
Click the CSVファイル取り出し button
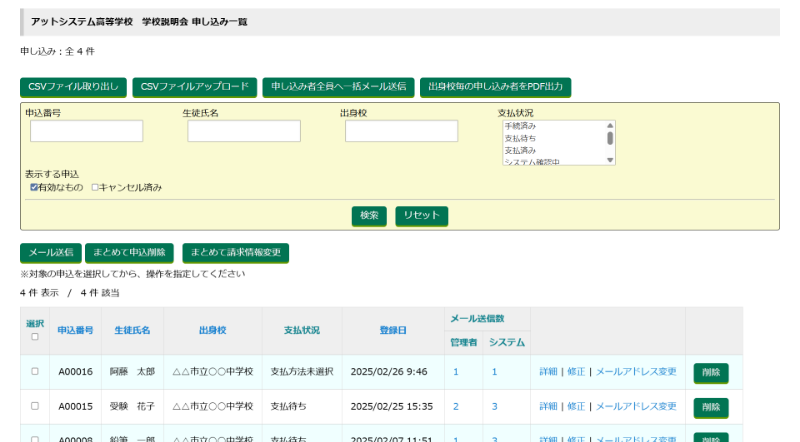pyautogui.click(x=73, y=87)
